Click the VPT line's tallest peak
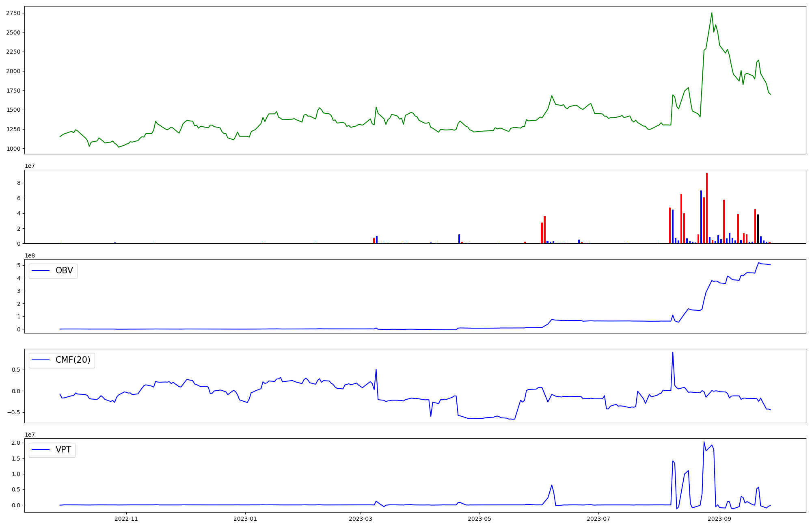This screenshot has width=812, height=528. (704, 442)
